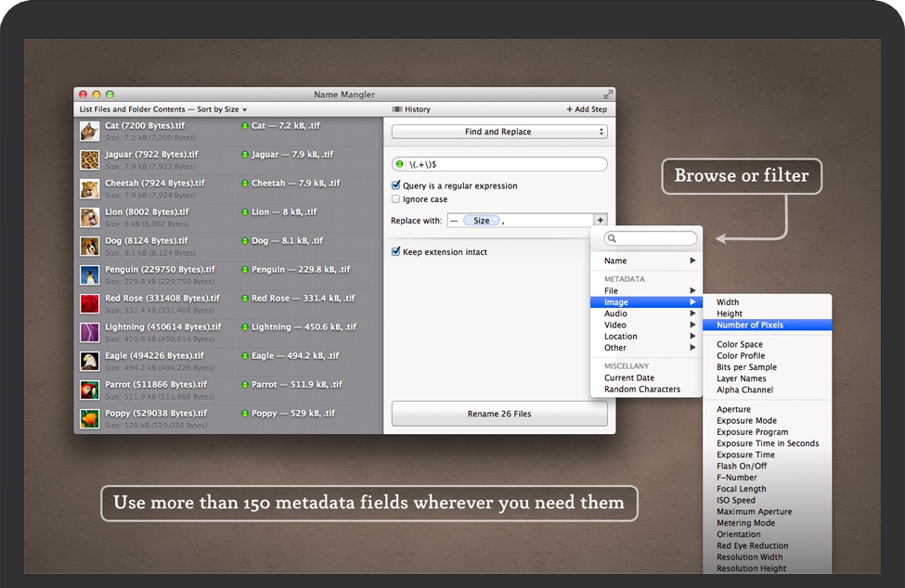This screenshot has height=588, width=905.
Task: Click the Penguin image thumbnail
Action: (89, 274)
